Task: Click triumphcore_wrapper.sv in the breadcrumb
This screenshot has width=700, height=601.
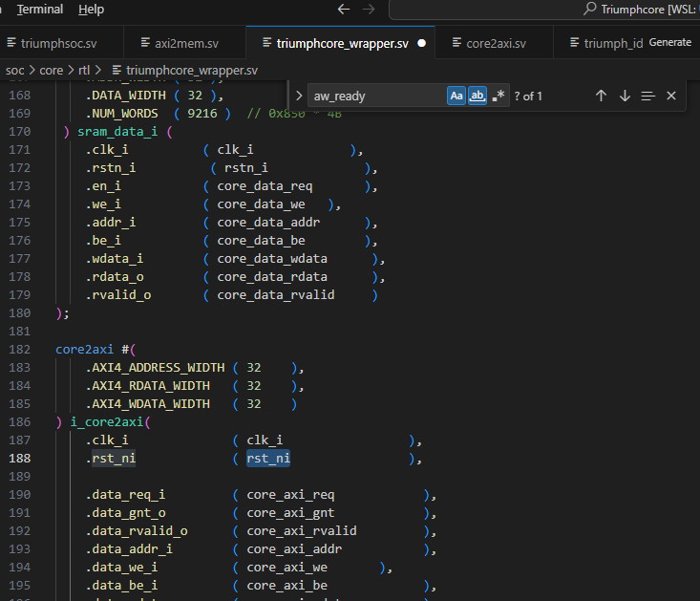Action: pos(192,71)
